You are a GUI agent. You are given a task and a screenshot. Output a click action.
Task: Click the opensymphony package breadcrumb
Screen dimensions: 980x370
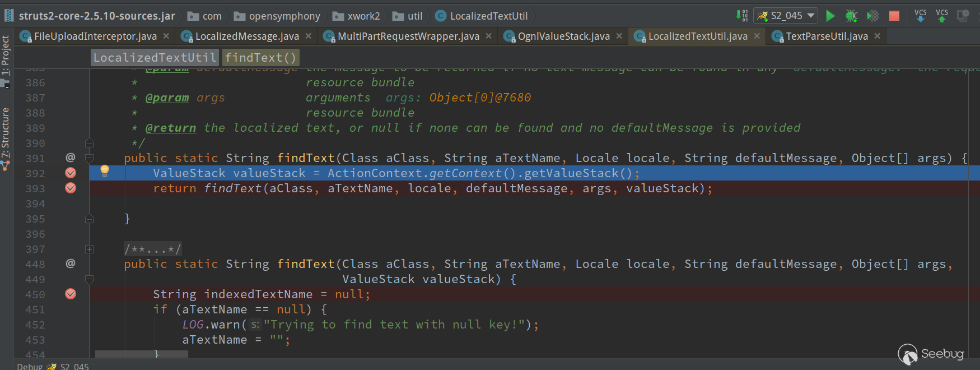[277, 16]
